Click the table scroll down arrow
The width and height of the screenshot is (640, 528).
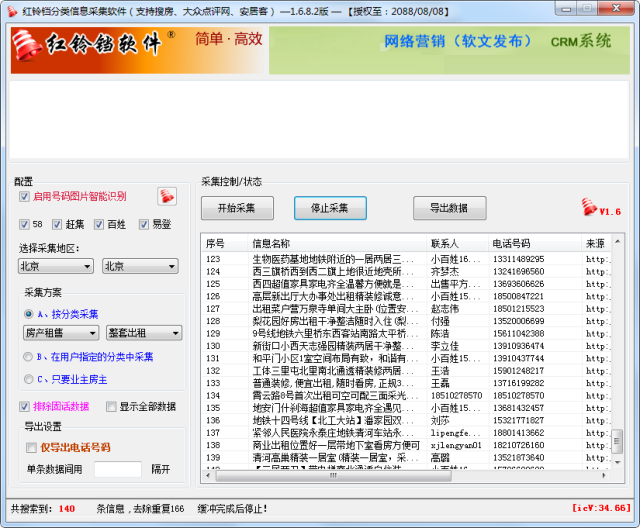(x=617, y=462)
